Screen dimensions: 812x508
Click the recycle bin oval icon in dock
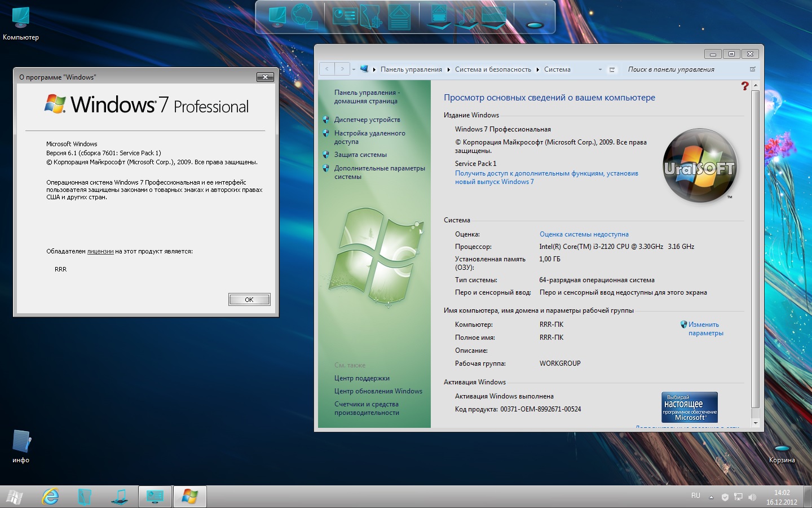click(x=534, y=25)
